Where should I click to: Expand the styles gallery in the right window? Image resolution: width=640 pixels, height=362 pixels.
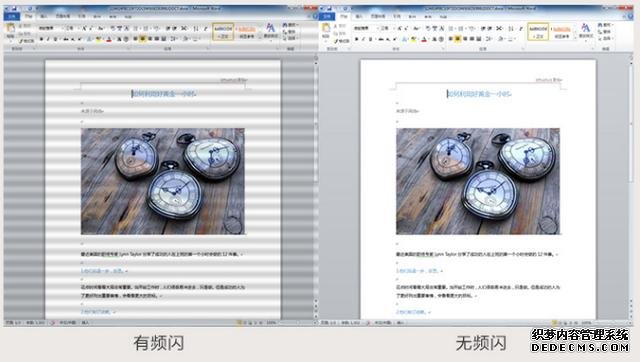pos(576,38)
